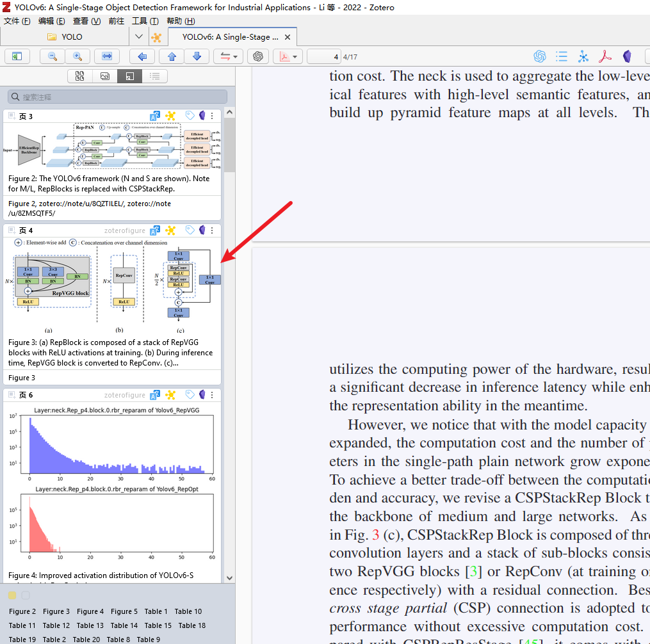
Task: Click the yellow sparkle icon on the 页 4 annotation
Action: click(170, 230)
